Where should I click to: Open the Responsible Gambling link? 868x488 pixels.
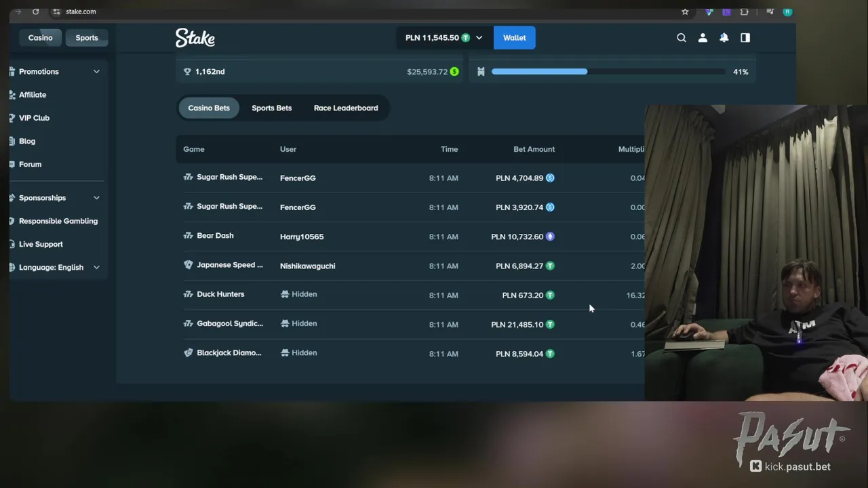point(58,221)
